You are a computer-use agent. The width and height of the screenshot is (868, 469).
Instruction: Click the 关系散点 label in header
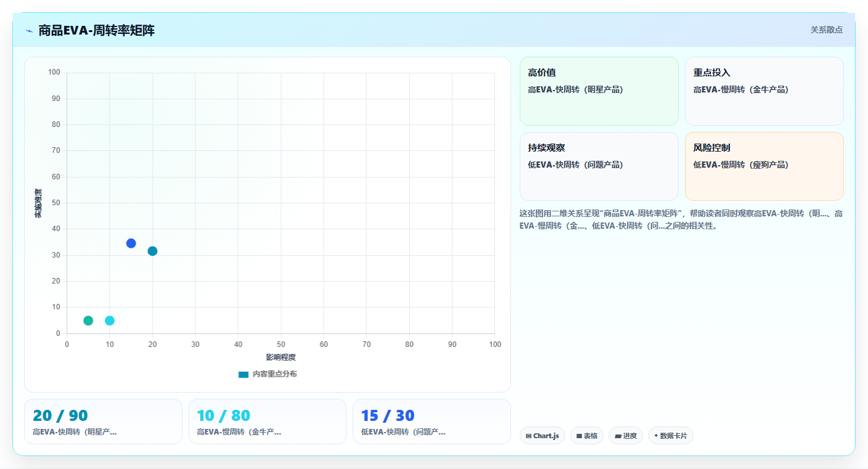[x=826, y=30]
